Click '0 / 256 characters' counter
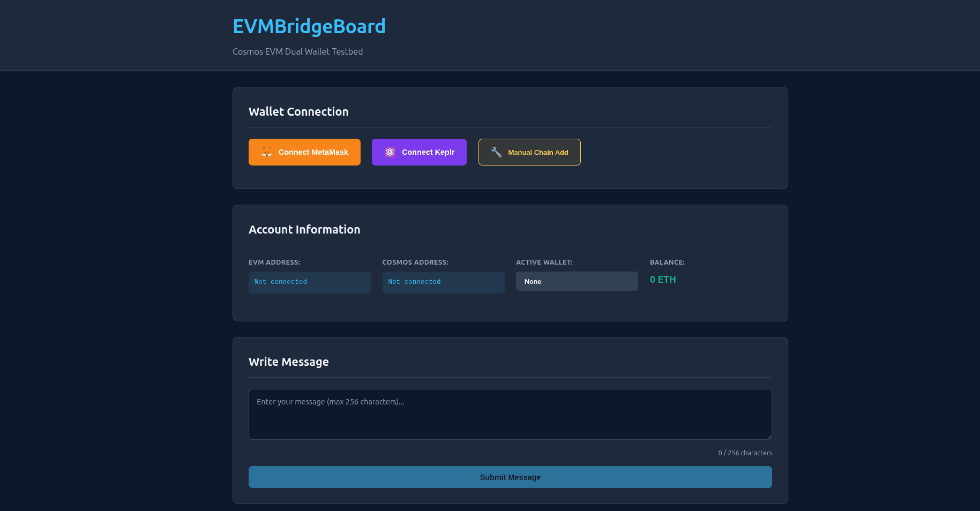 coord(745,453)
